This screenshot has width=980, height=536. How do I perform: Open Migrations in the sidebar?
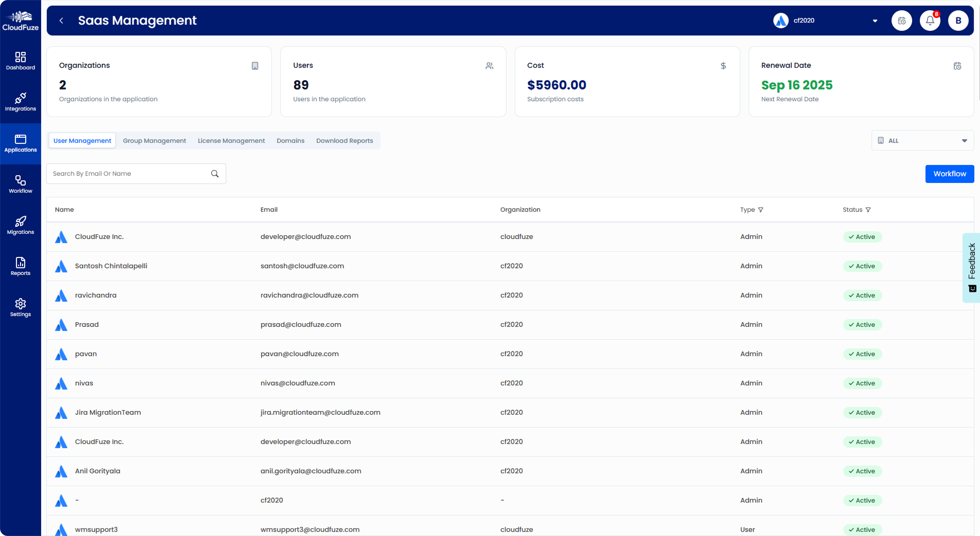click(x=21, y=226)
